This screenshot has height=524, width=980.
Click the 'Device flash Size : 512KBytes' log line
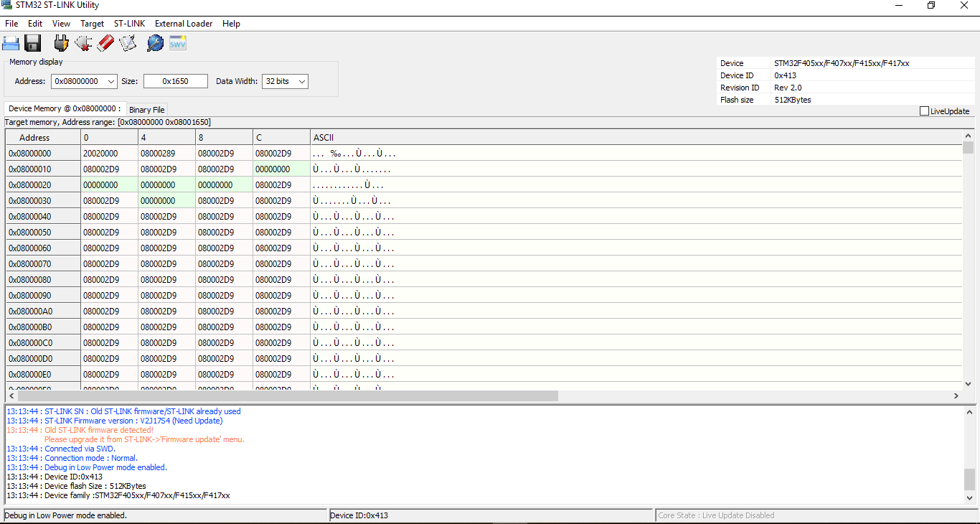coord(76,486)
